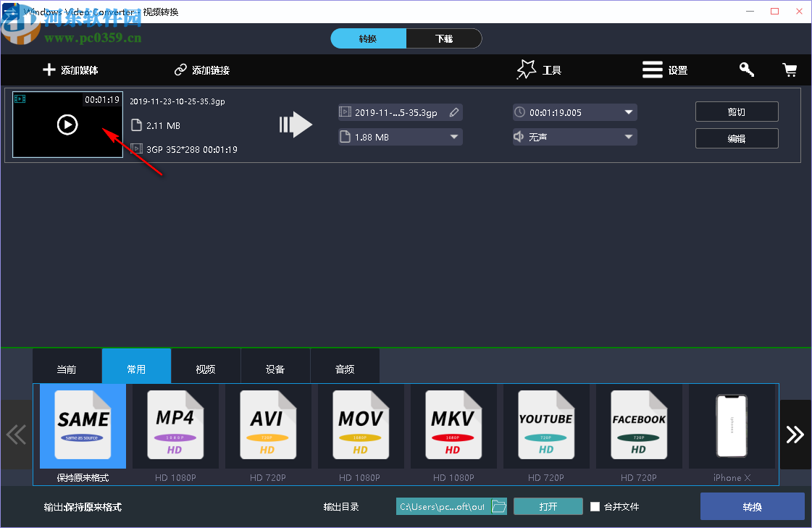The width and height of the screenshot is (812, 528).
Task: Click the pencil icon to rename the output file
Action: [x=453, y=112]
